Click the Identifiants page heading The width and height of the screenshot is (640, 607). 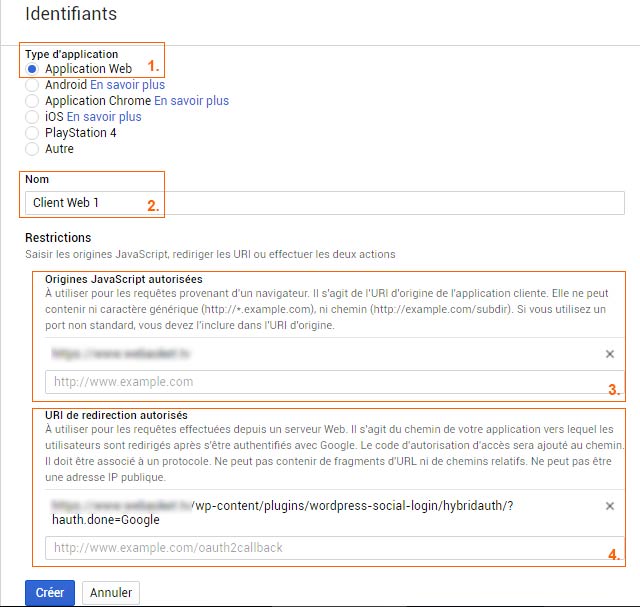pyautogui.click(x=71, y=14)
